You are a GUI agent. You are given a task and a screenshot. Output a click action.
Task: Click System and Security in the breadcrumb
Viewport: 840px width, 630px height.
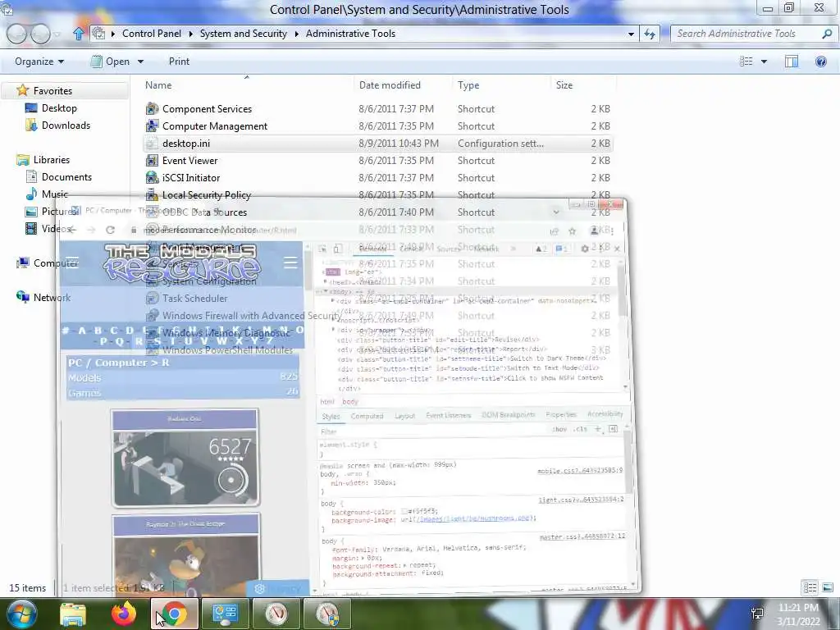243,33
